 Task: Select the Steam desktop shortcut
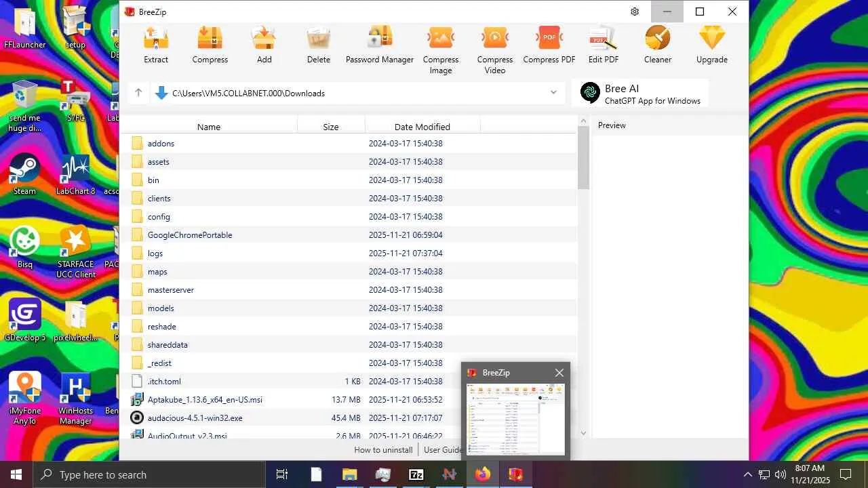point(25,174)
